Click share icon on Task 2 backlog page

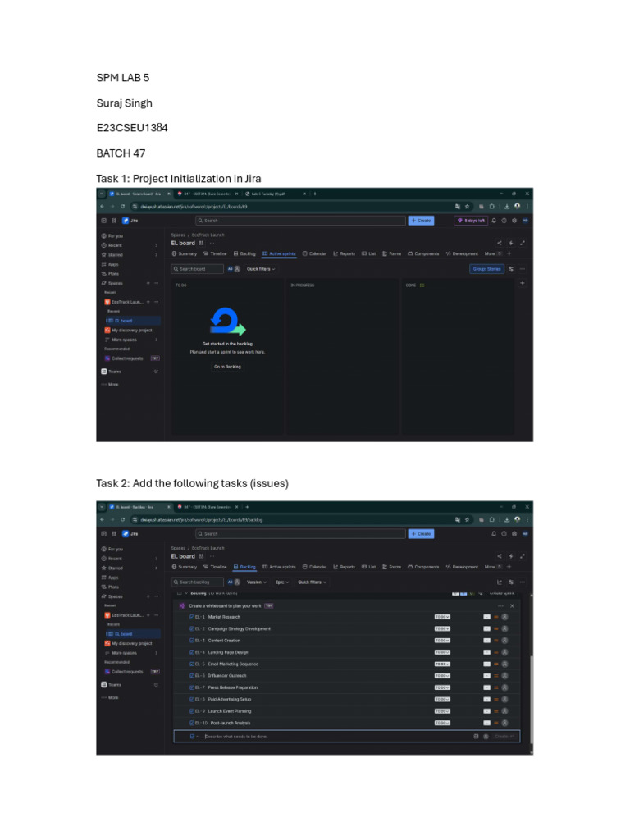500,557
